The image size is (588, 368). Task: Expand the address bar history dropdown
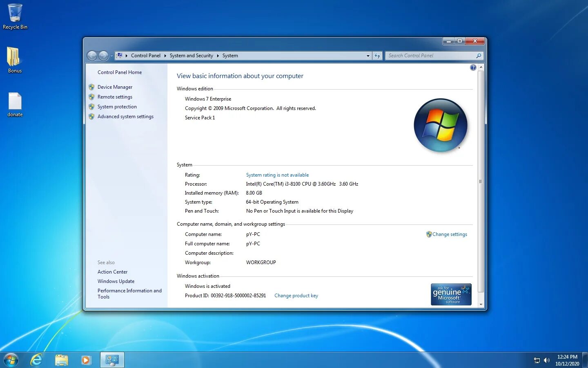pos(368,56)
